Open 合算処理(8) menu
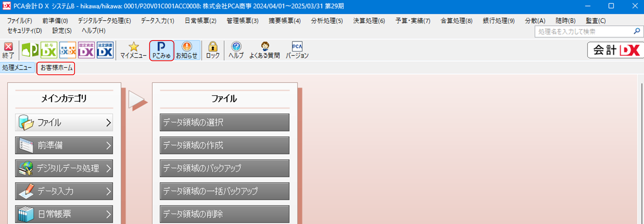Image resolution: width=644 pixels, height=224 pixels. [x=457, y=21]
